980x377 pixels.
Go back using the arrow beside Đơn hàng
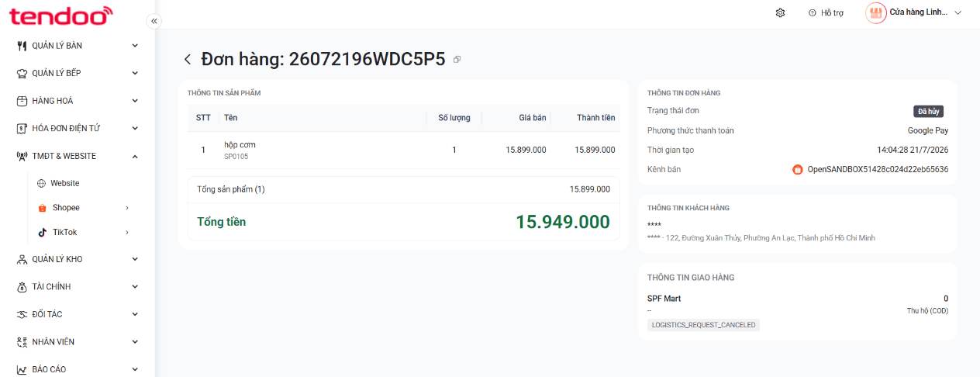coord(188,60)
